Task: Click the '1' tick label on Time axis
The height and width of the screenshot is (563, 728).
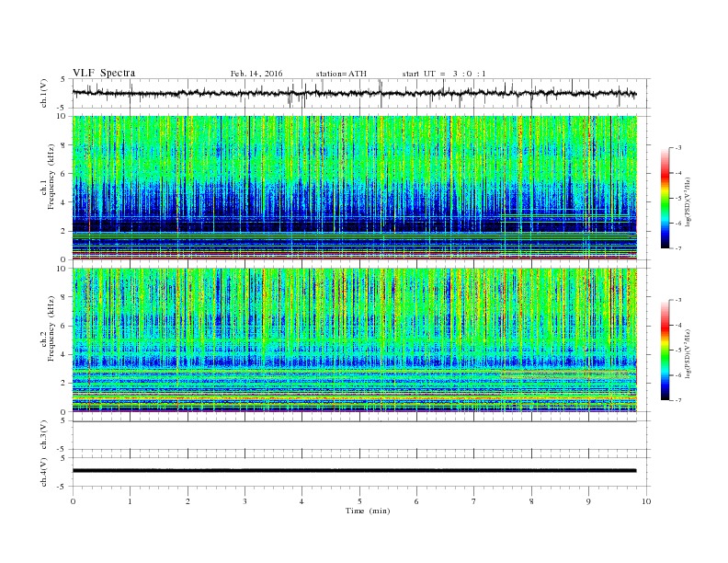Action: (130, 501)
